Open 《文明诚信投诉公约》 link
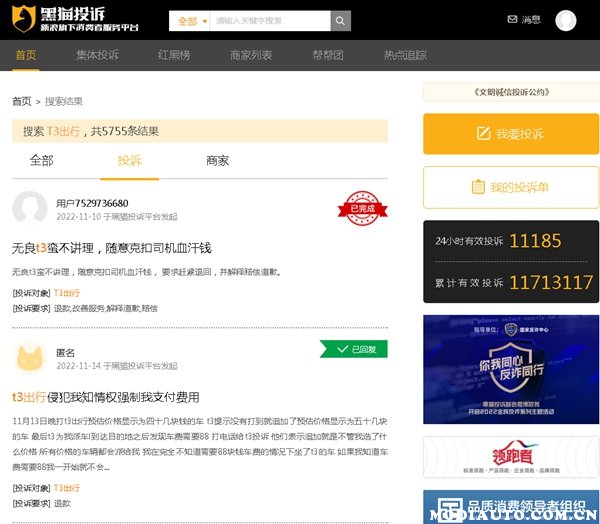The height and width of the screenshot is (524, 600). coord(511,92)
